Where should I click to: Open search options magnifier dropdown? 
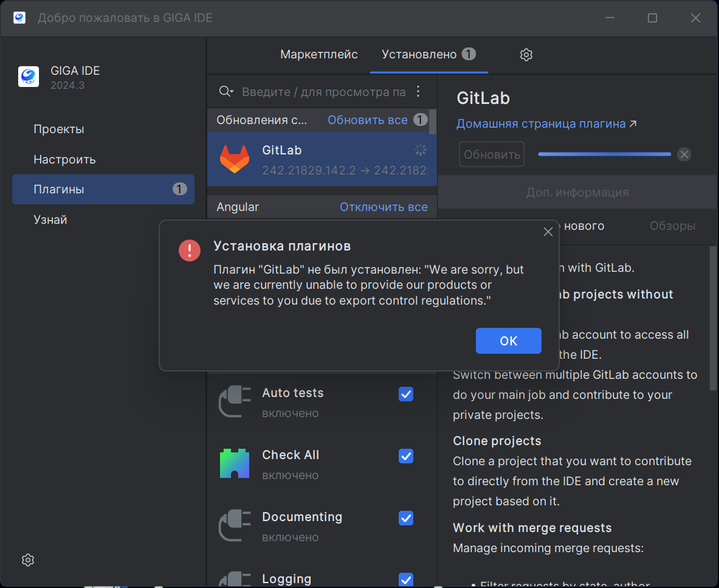[226, 91]
